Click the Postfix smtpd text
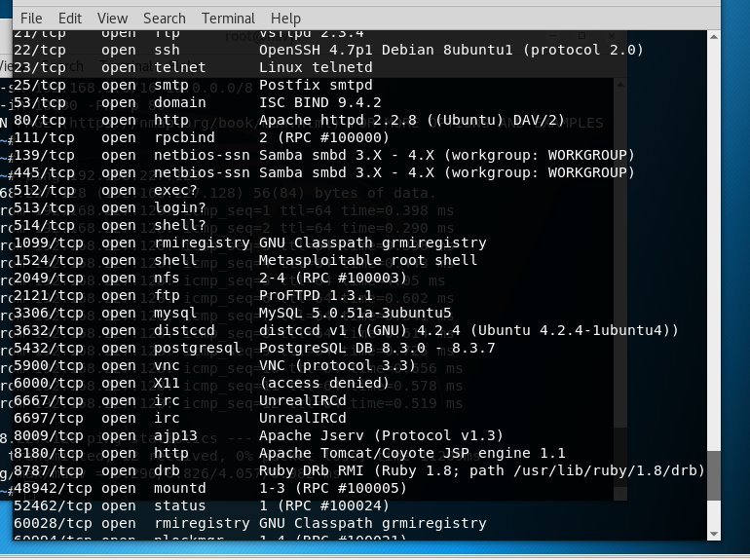The image size is (750, 560). point(316,85)
